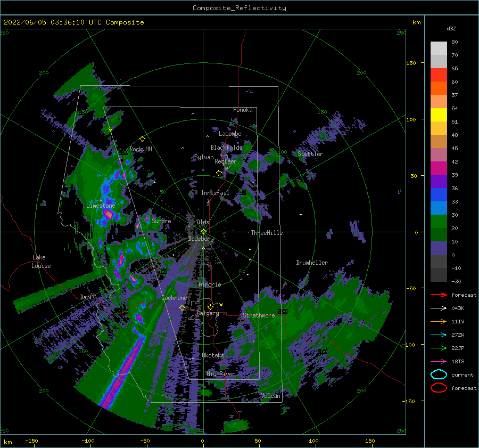Click the HighRiver label
The width and height of the screenshot is (479, 448).
tap(221, 374)
